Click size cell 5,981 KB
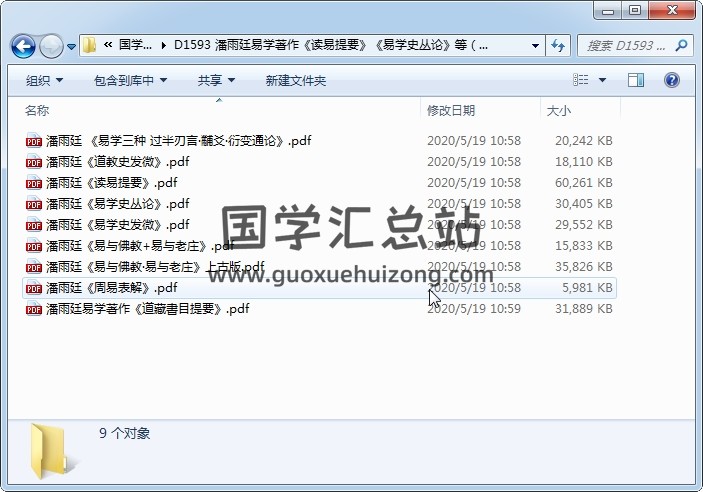The image size is (703, 492). click(587, 288)
